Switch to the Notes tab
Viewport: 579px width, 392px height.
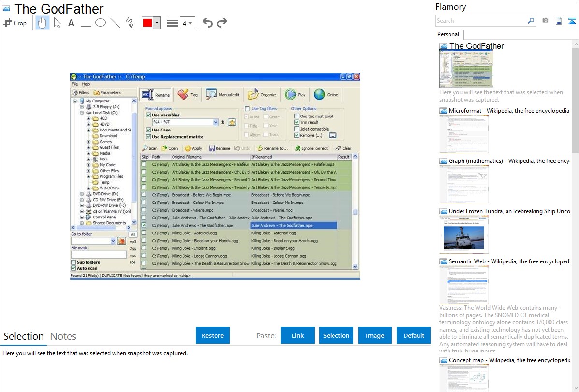[63, 336]
